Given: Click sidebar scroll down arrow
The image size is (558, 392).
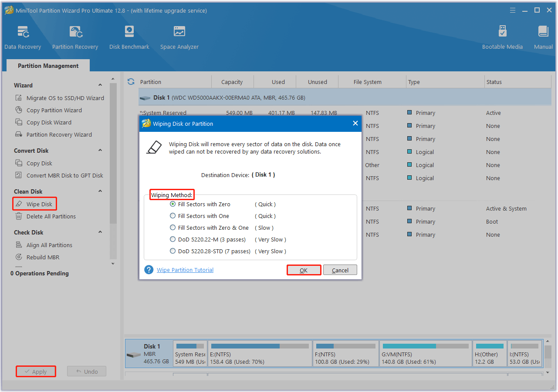Looking at the screenshot, I should [x=113, y=264].
